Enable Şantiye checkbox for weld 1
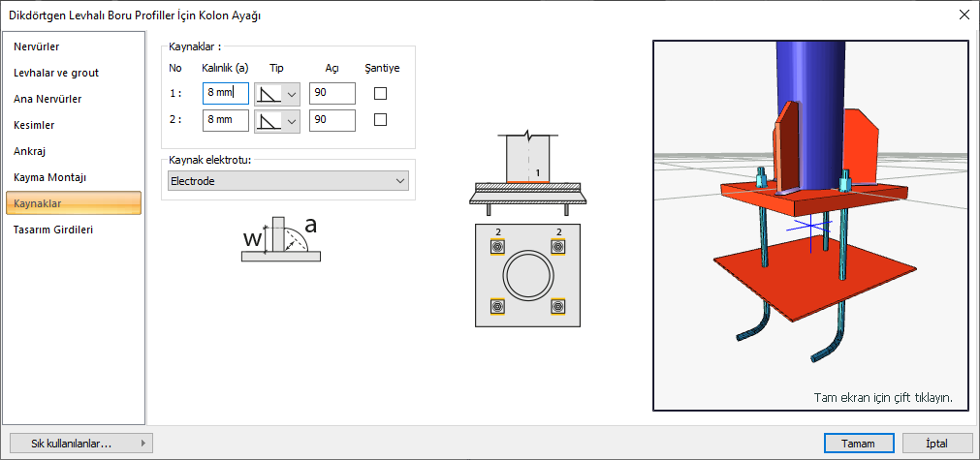Image resolution: width=980 pixels, height=460 pixels. 381,94
